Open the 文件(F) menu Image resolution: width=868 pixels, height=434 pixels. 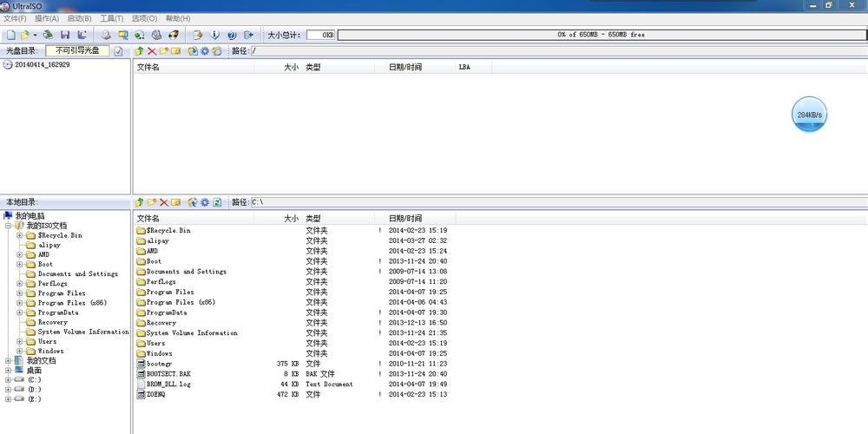15,18
